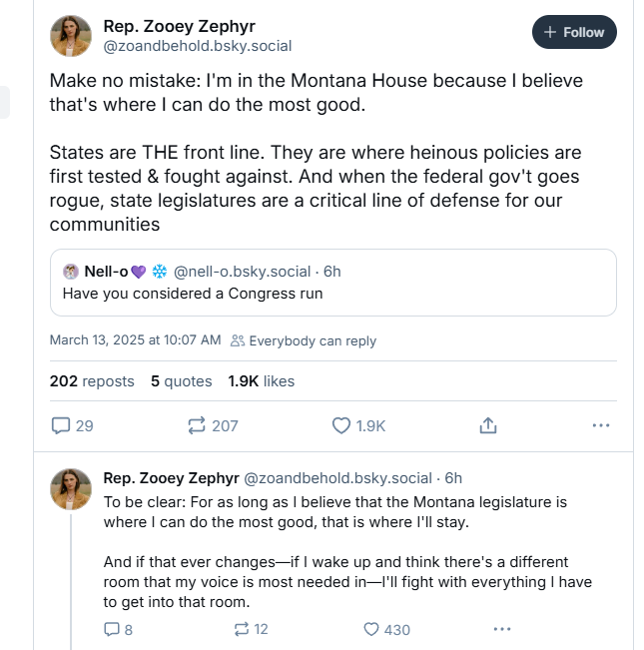Open the @zoandbehold.bsky.social handle at top
The width and height of the screenshot is (644, 650).
(197, 45)
